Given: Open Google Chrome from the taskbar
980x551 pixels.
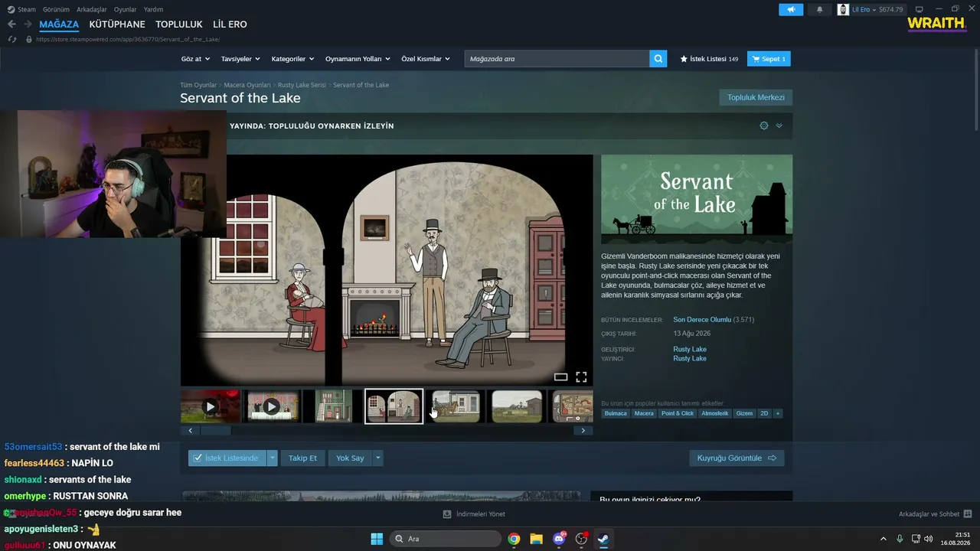Looking at the screenshot, I should click(x=514, y=539).
